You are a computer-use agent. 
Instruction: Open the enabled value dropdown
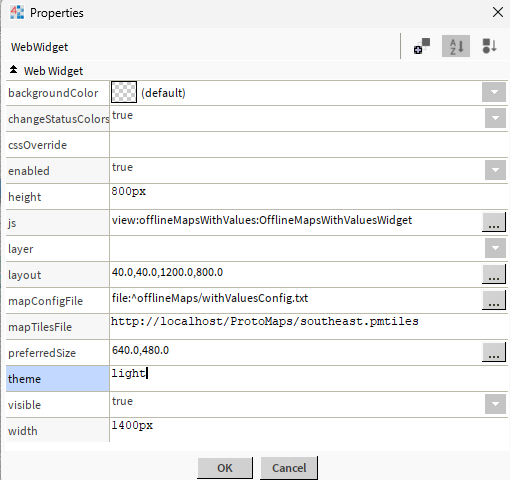[495, 170]
